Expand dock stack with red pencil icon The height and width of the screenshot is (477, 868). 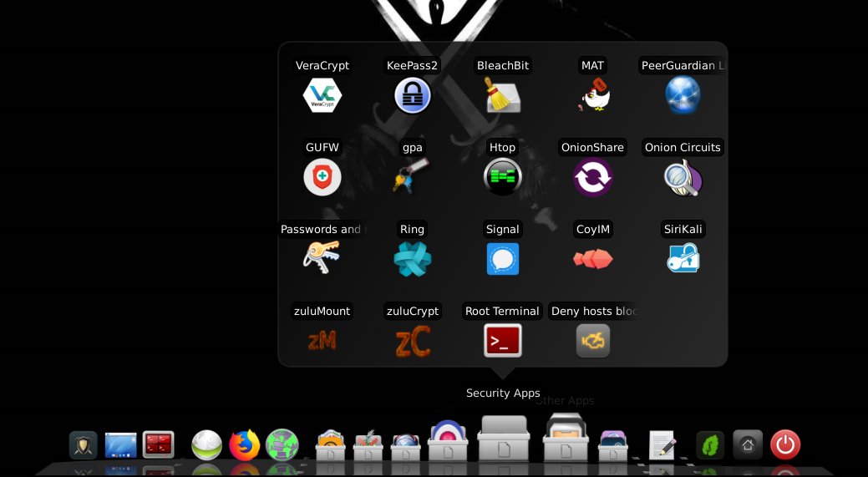pos(368,446)
